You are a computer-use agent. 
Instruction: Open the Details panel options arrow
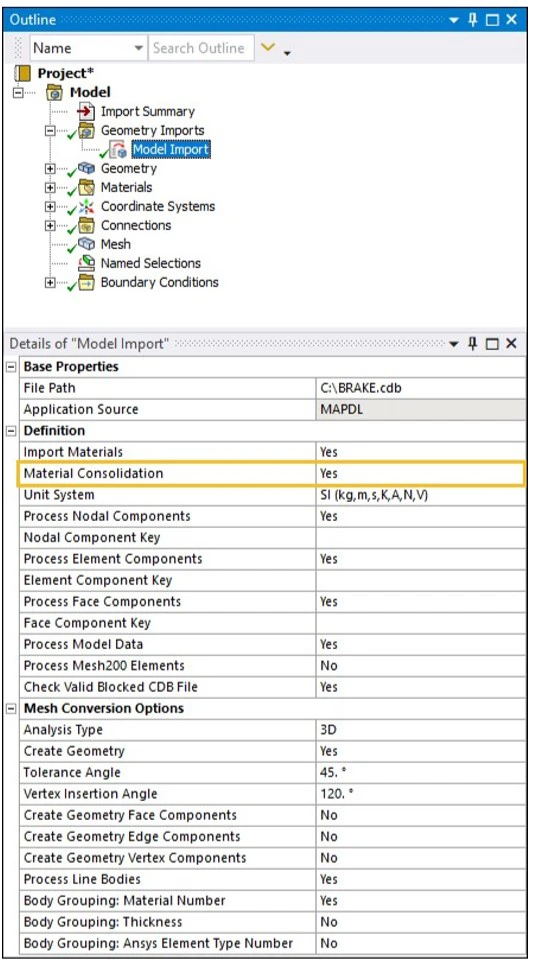[454, 344]
